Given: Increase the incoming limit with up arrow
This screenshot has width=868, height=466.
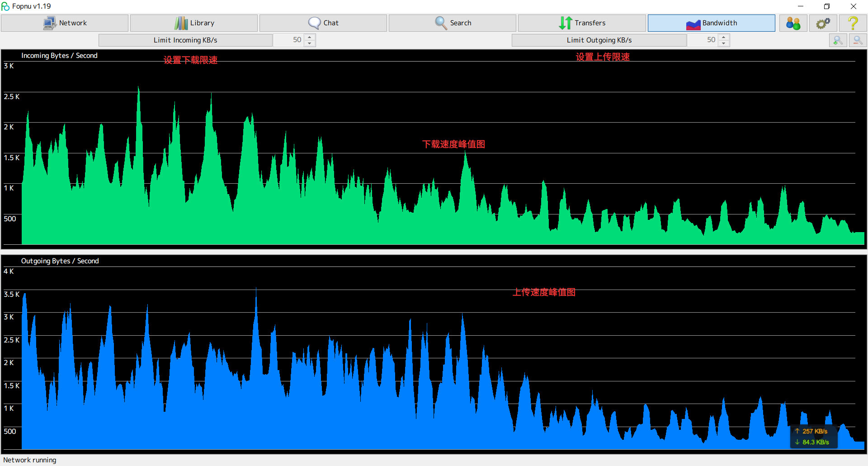Looking at the screenshot, I should (310, 37).
